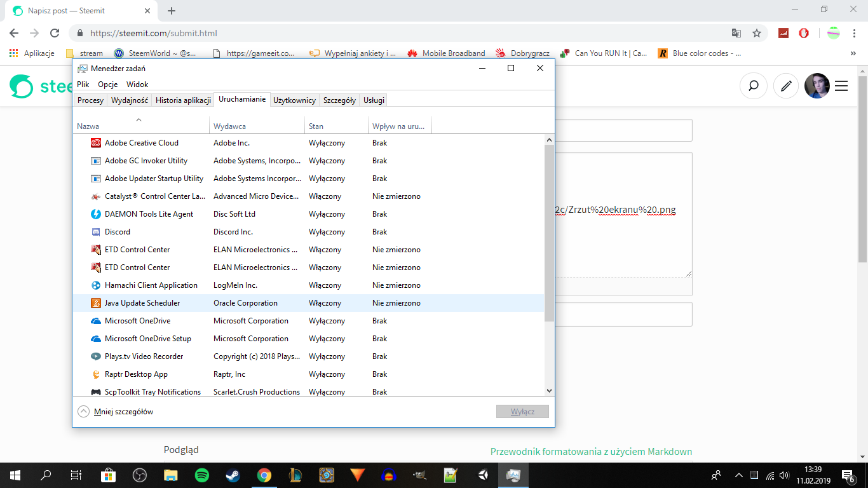Open the Opcje menu
868x488 pixels.
pyautogui.click(x=108, y=85)
